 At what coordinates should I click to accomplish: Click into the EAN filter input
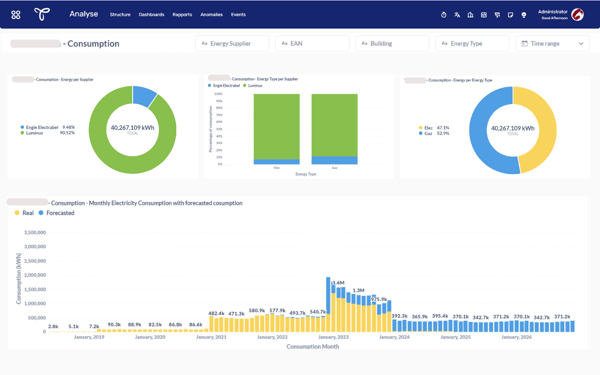click(x=312, y=44)
